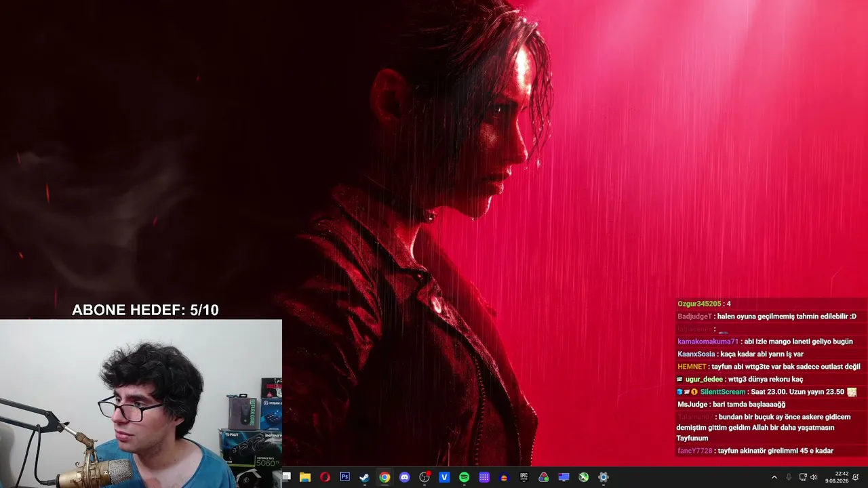868x488 pixels.
Task: Click the webcam overlay of the streamer
Action: tap(141, 404)
